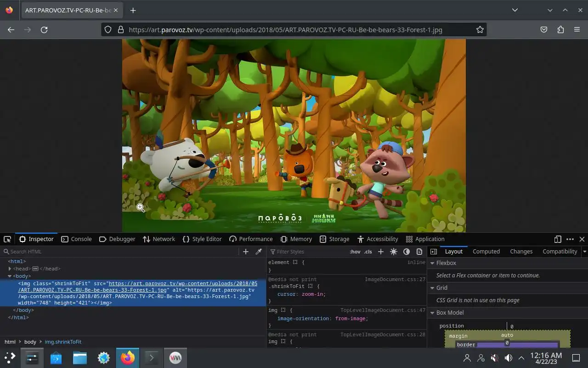Show all sidebar tabs dropdown

tap(584, 252)
